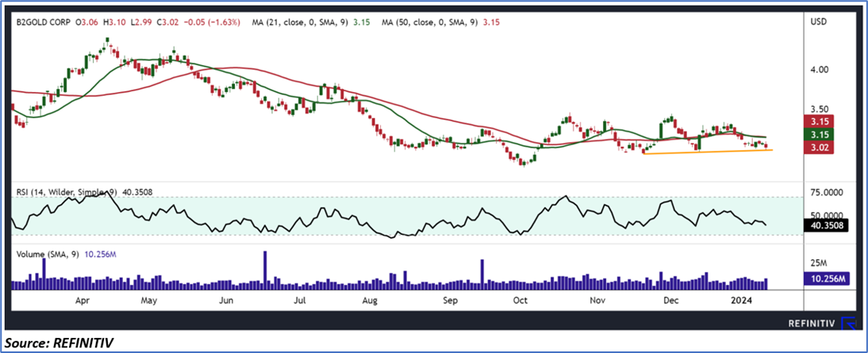868x353 pixels.
Task: Click the Aug label on time axis
Action: tap(370, 301)
